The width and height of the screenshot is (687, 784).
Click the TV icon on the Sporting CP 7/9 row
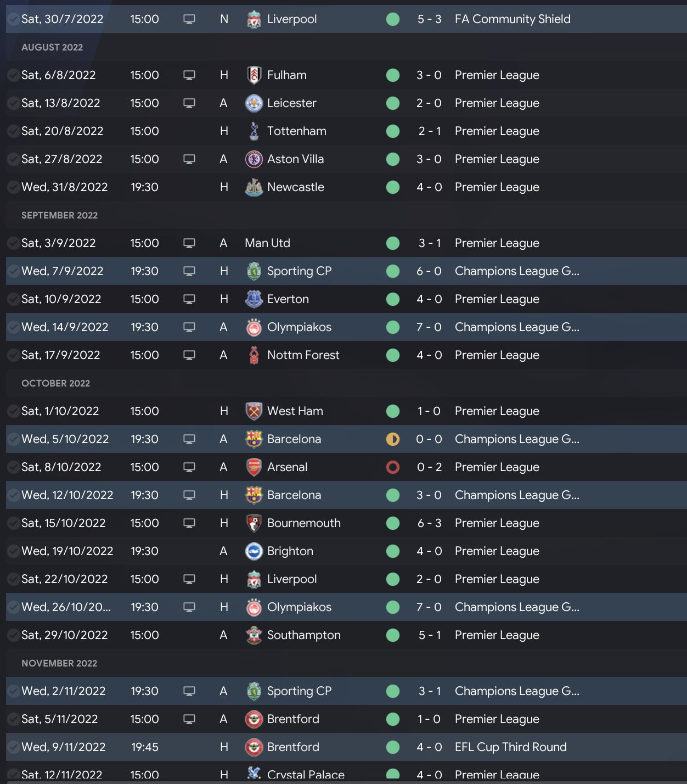point(189,271)
